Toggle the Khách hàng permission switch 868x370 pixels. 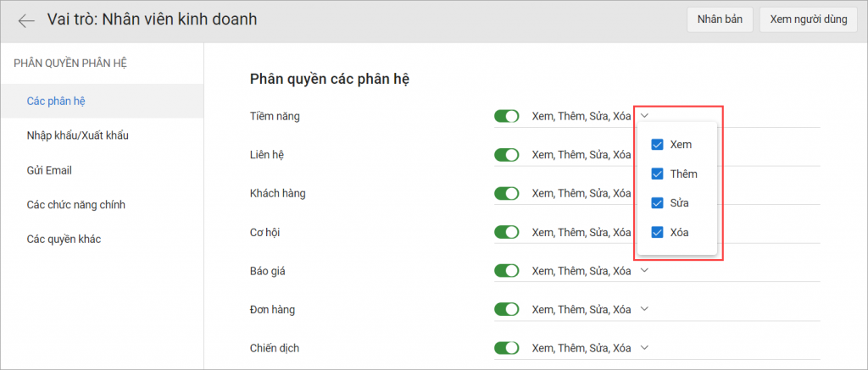[507, 193]
